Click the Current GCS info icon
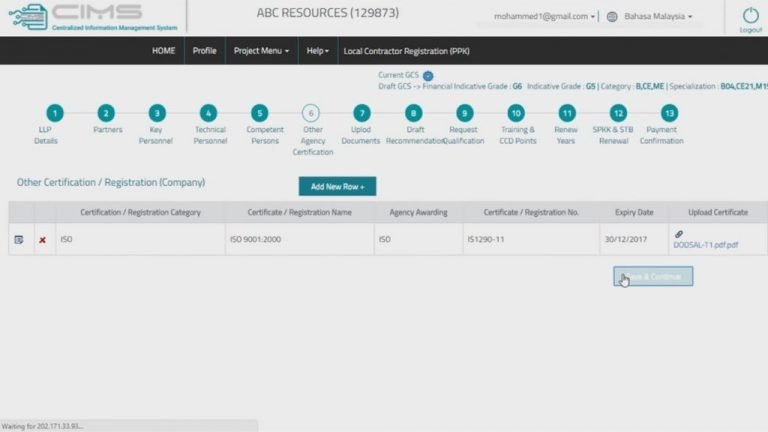 point(428,75)
